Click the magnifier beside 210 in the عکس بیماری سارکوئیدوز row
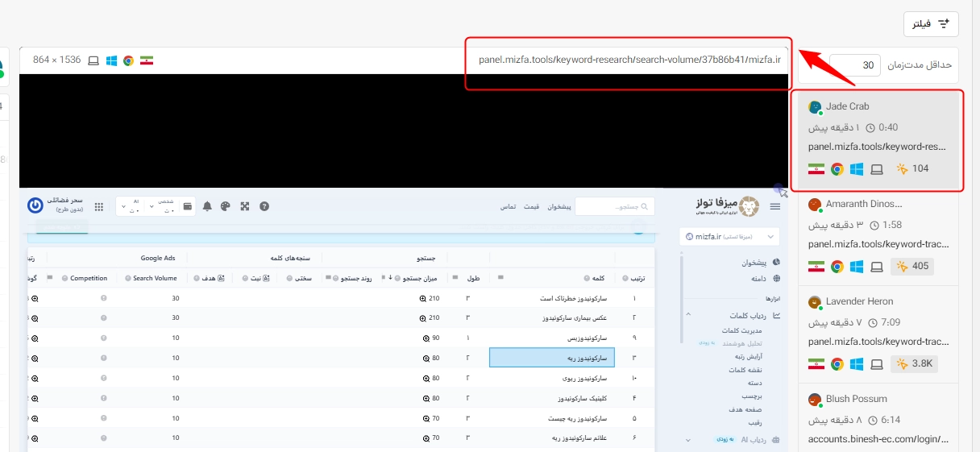Viewport: 980px width, 452px height. click(424, 317)
